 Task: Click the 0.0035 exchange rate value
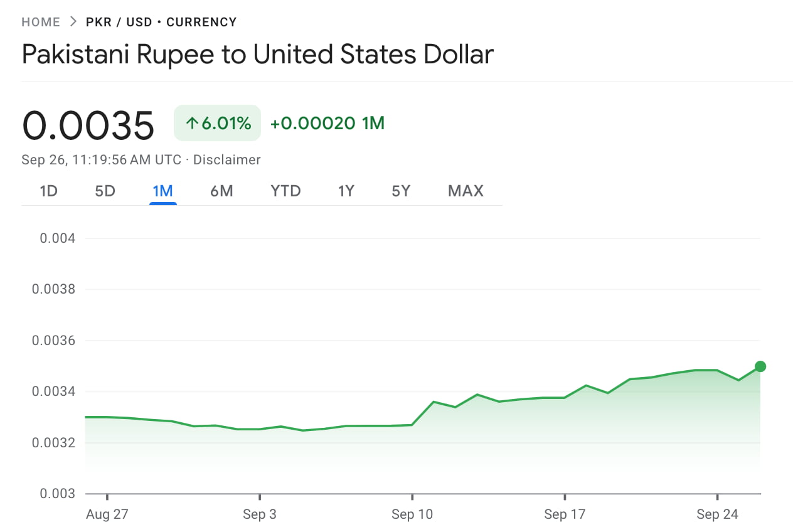click(x=88, y=124)
